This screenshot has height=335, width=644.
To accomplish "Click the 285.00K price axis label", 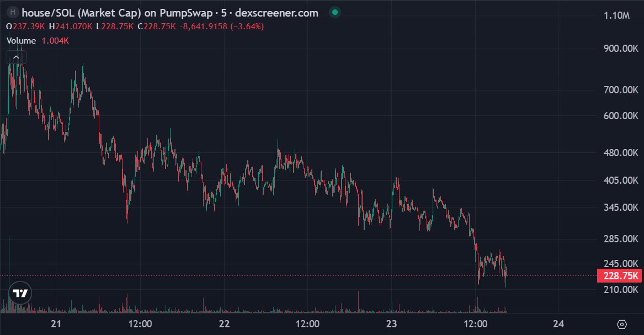I will click(x=621, y=239).
